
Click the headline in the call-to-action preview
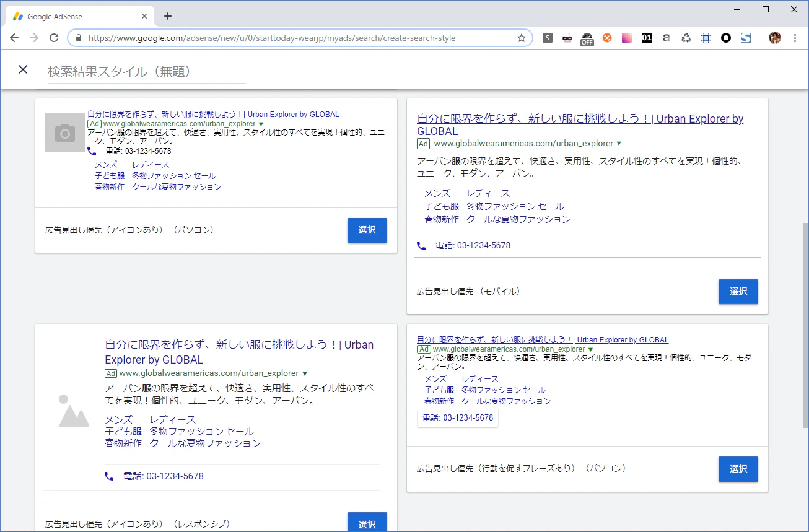tap(543, 340)
